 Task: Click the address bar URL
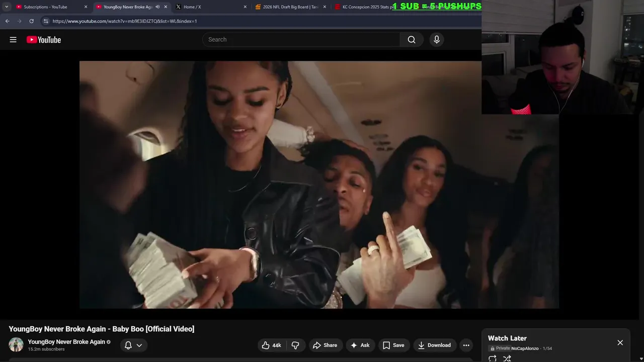[x=125, y=21]
